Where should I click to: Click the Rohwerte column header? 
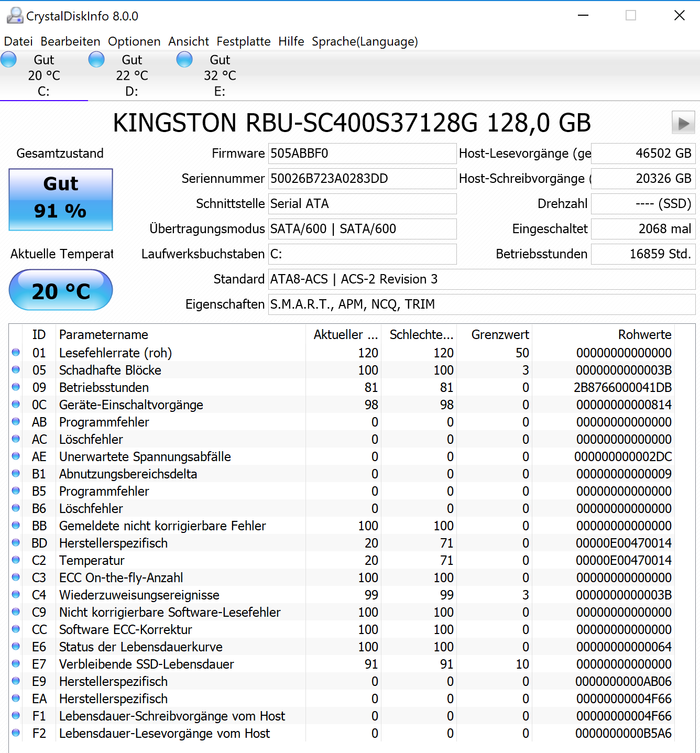pyautogui.click(x=603, y=335)
